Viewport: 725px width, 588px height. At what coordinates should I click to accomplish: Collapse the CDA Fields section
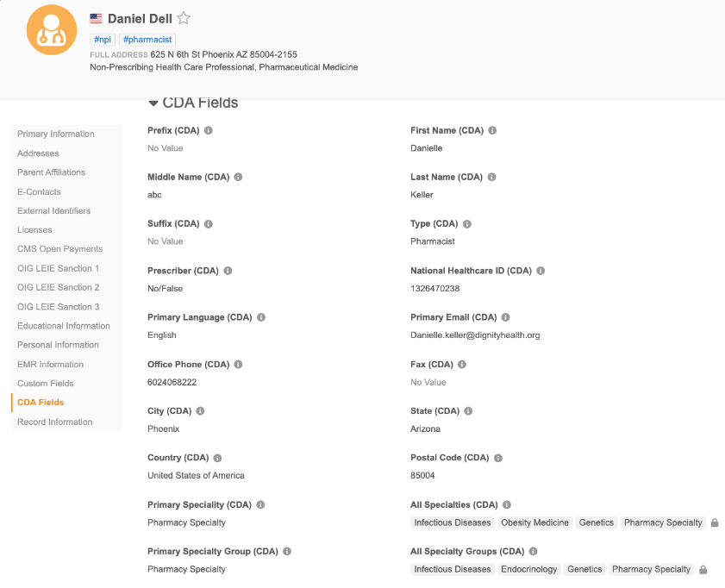pyautogui.click(x=153, y=103)
